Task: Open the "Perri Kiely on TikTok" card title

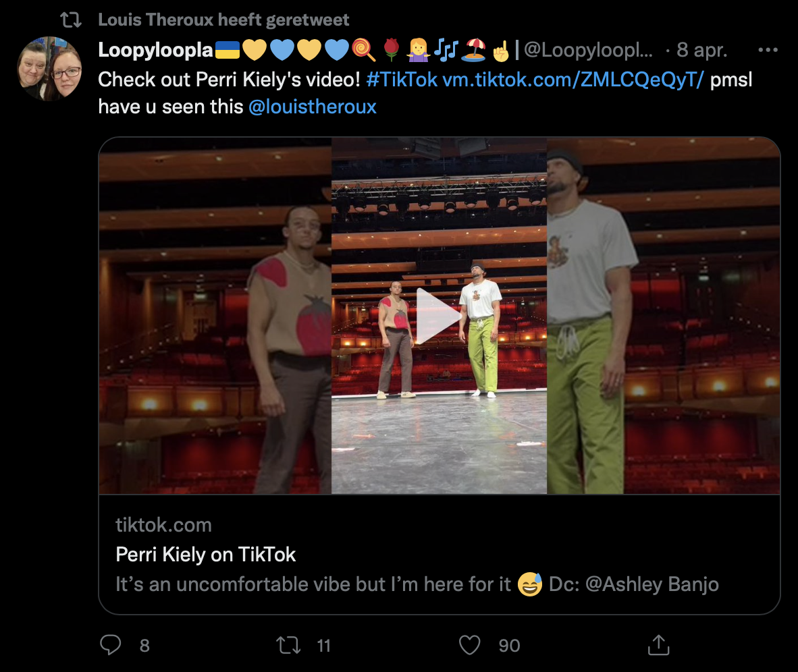Action: 206,555
